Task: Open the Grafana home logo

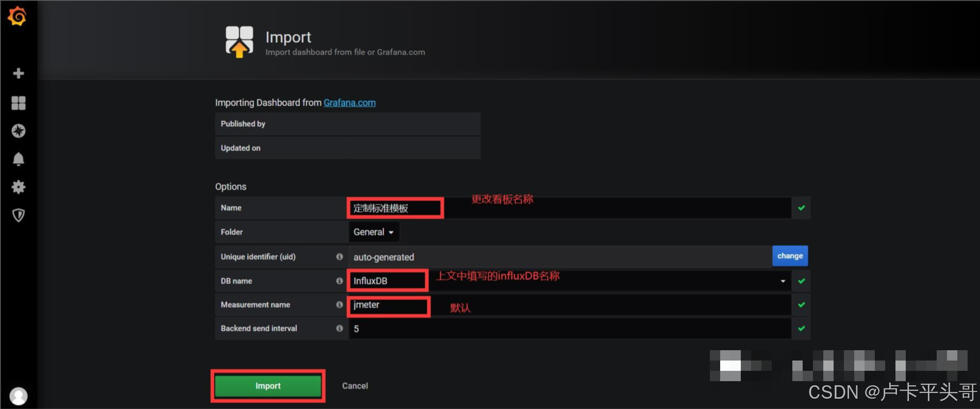Action: [17, 15]
